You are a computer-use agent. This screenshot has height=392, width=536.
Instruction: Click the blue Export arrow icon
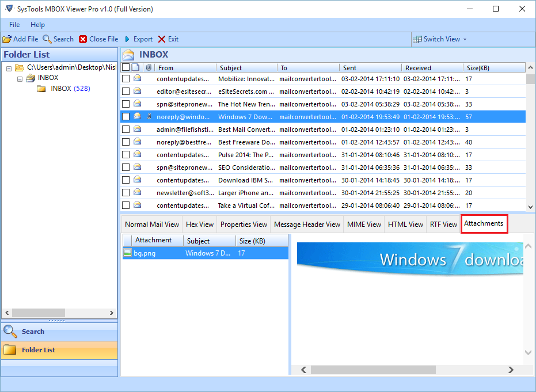tap(127, 39)
